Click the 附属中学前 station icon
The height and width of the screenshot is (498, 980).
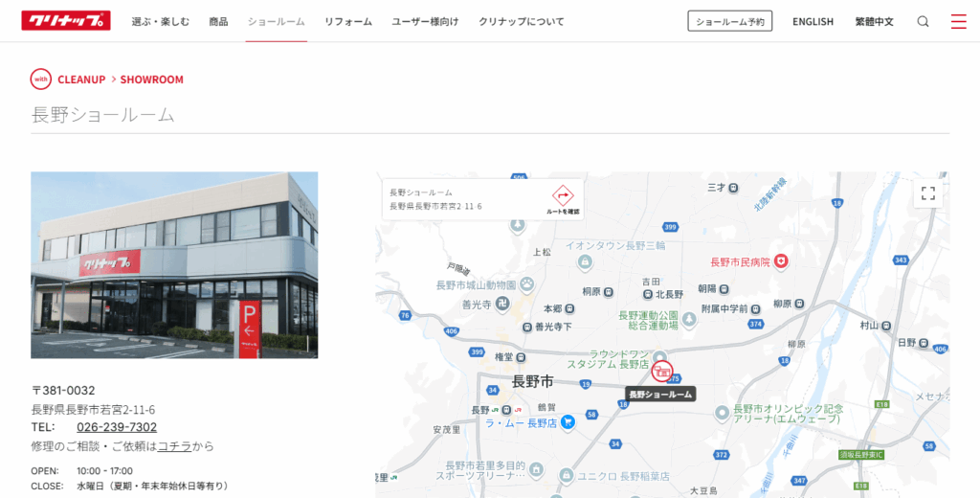point(756,309)
